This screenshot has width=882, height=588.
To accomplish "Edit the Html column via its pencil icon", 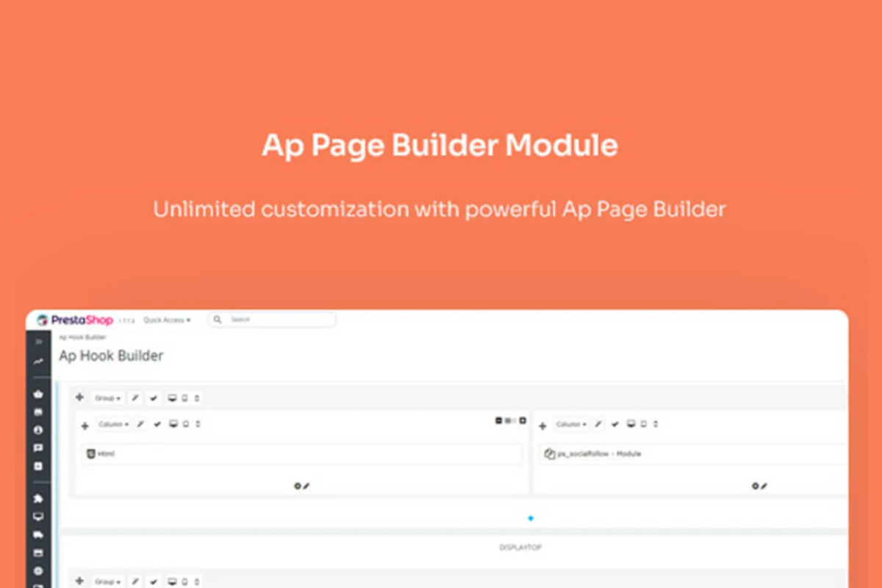I will pyautogui.click(x=140, y=424).
